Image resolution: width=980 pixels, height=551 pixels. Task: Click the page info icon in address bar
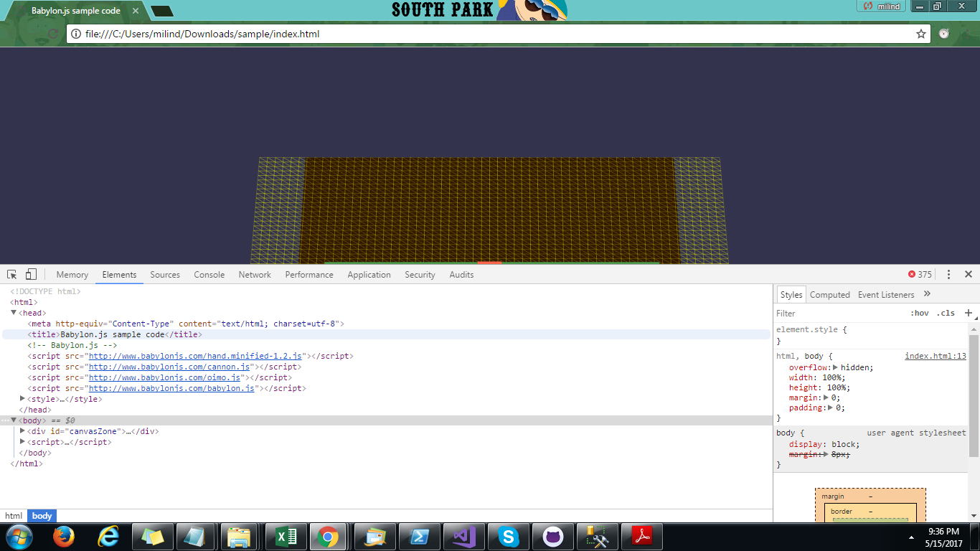tap(77, 34)
